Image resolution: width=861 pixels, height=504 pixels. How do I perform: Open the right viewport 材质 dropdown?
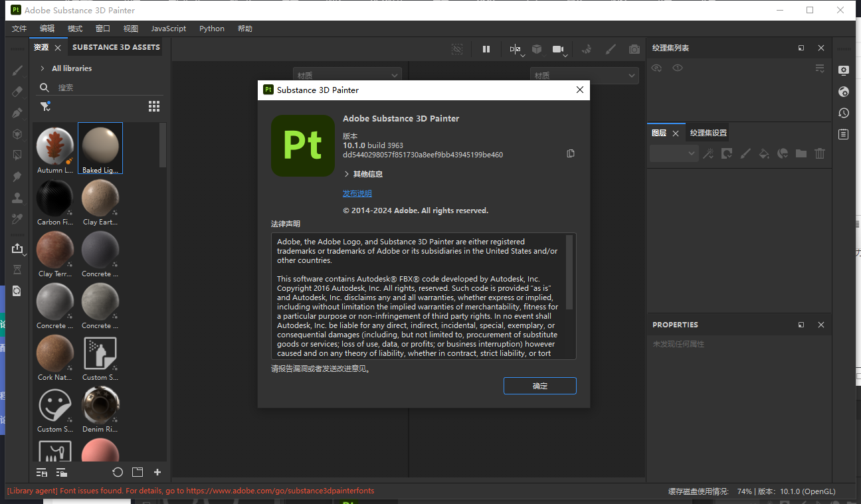click(584, 76)
